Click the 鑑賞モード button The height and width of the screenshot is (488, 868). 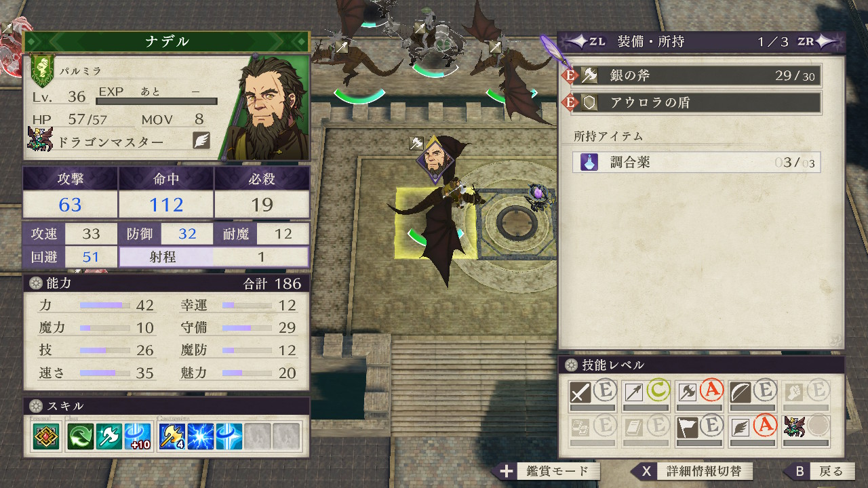[551, 471]
